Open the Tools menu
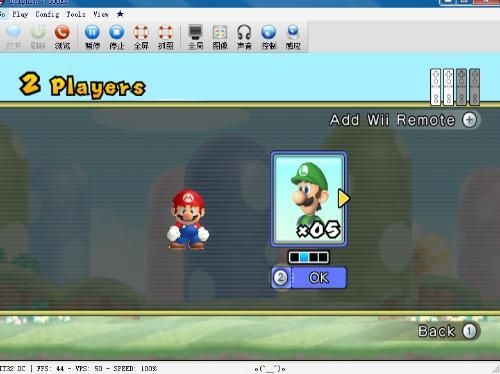Viewport: 500px width, 374px height. [x=76, y=14]
